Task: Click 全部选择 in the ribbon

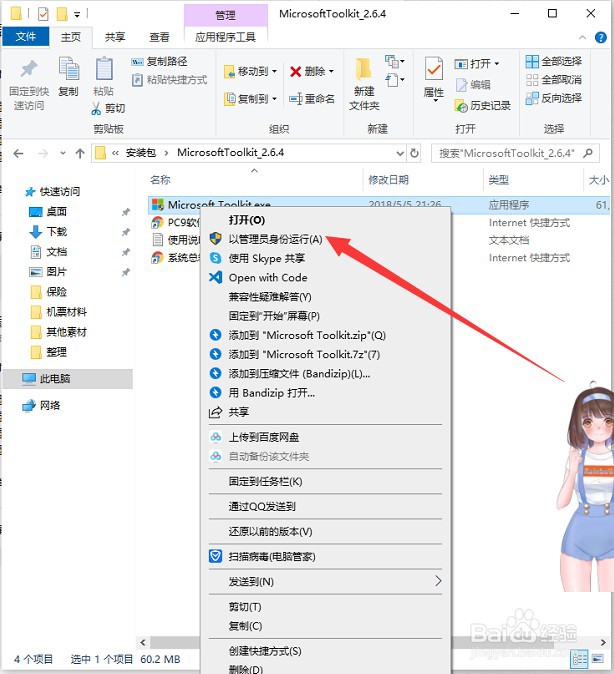Action: click(554, 61)
